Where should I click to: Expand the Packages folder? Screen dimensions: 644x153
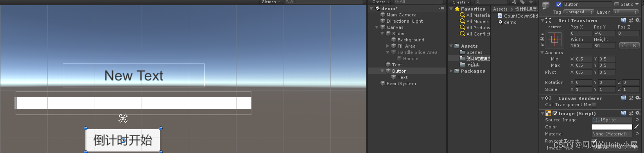[451, 71]
